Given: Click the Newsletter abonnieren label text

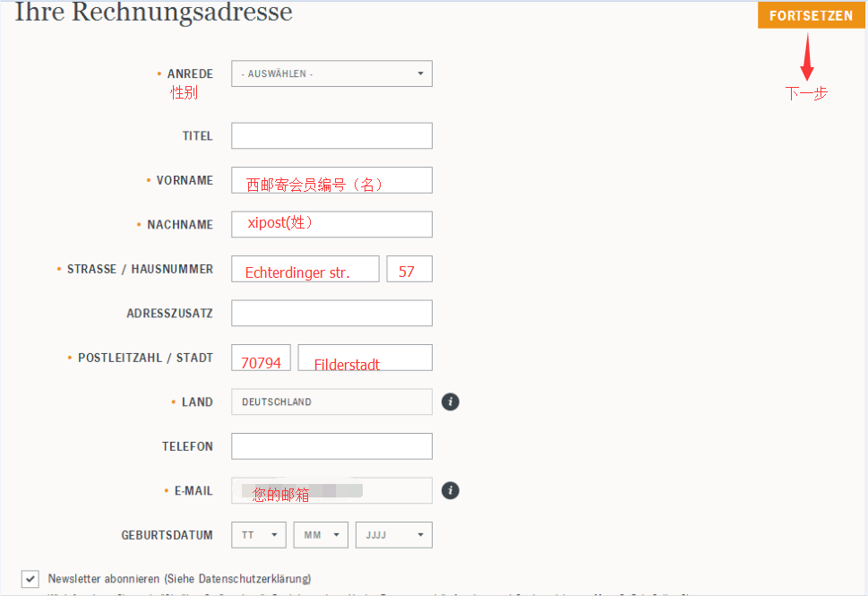Looking at the screenshot, I should [x=179, y=579].
